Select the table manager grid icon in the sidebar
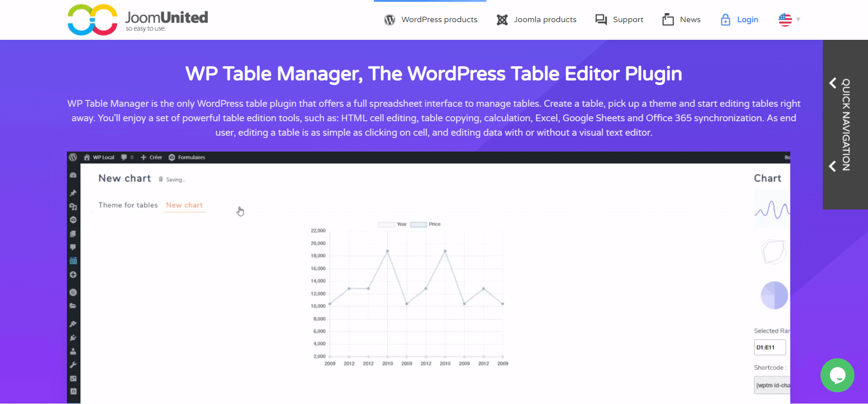 point(73,261)
